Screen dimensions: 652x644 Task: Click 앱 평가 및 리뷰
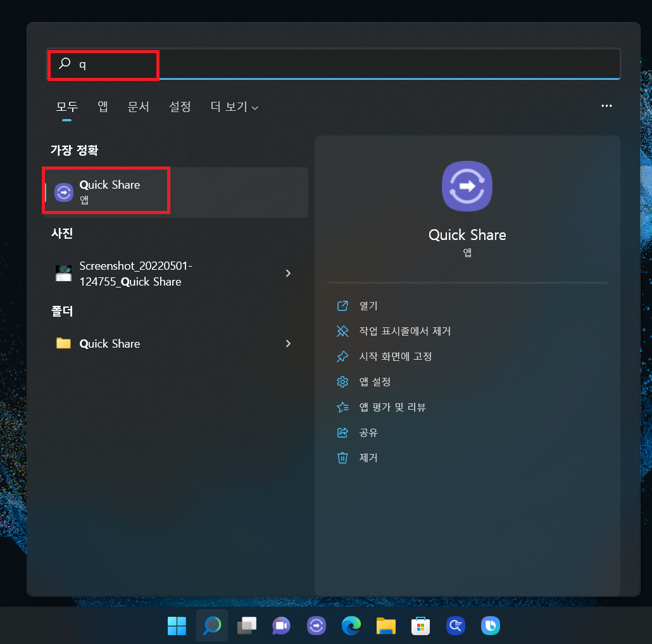(392, 407)
